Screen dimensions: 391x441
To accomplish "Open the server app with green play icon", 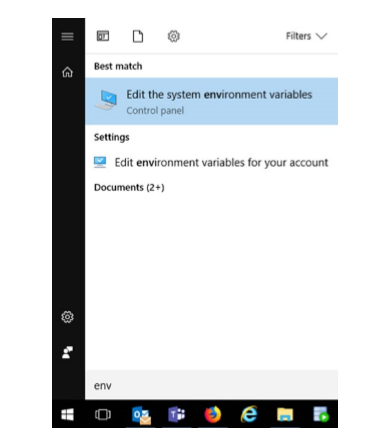I will point(321,414).
